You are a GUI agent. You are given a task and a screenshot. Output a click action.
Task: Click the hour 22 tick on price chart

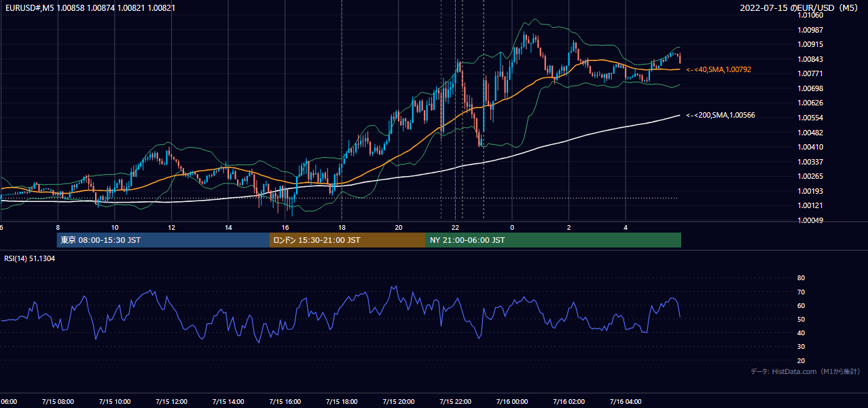click(x=455, y=227)
